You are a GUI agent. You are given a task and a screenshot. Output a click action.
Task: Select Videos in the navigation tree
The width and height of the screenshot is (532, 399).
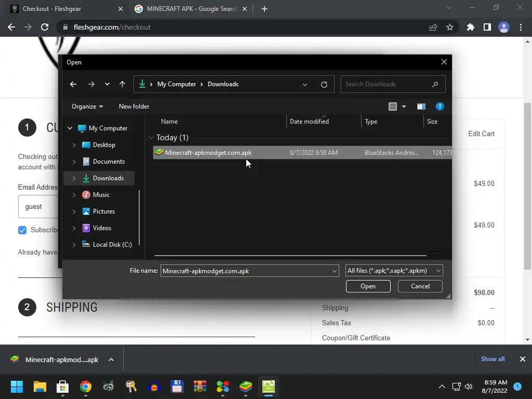pos(102,228)
